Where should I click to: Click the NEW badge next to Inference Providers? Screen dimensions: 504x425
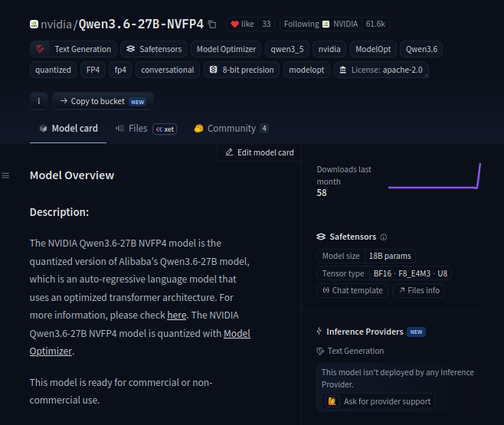click(x=416, y=332)
